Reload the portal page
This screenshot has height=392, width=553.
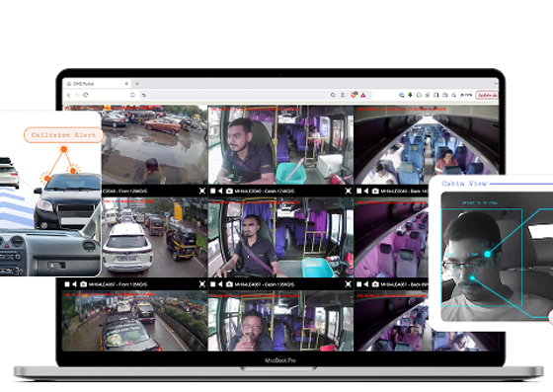[x=86, y=95]
